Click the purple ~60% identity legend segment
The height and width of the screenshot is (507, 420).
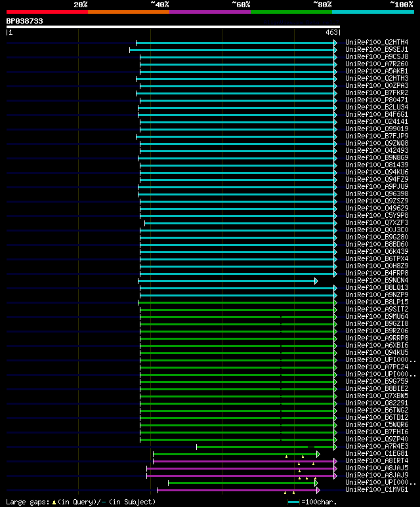pos(210,12)
